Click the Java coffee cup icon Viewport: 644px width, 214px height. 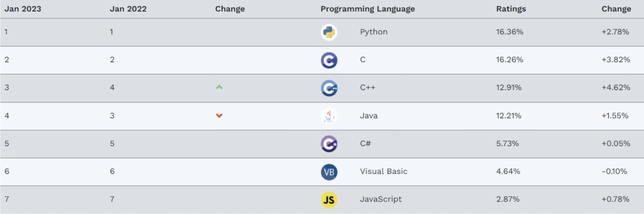329,116
